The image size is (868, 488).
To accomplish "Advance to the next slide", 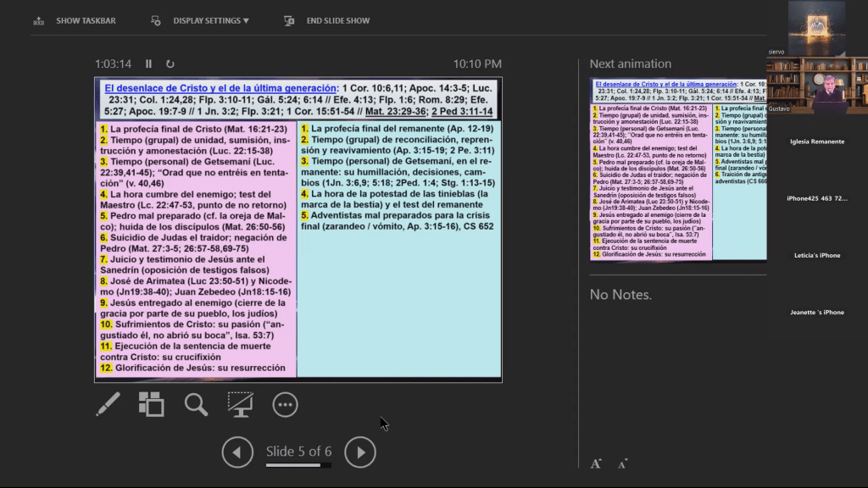I will [x=360, y=452].
